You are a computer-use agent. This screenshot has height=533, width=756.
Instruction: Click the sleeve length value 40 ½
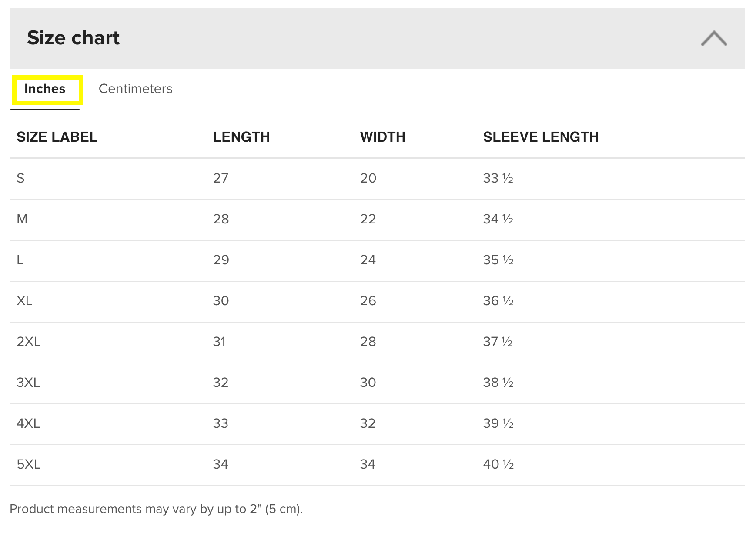tap(498, 464)
